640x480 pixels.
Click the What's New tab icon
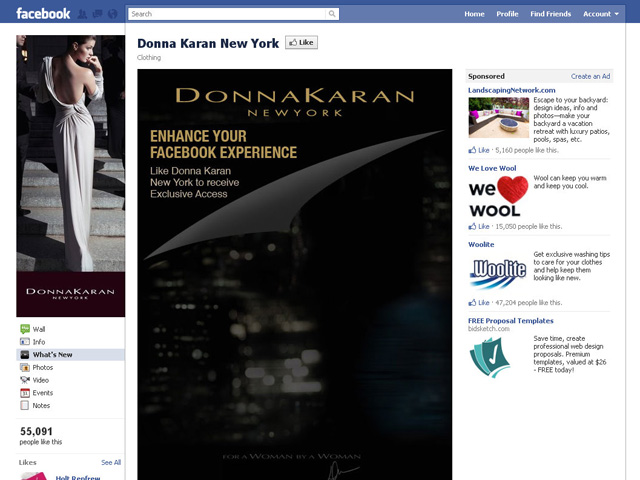click(25, 354)
